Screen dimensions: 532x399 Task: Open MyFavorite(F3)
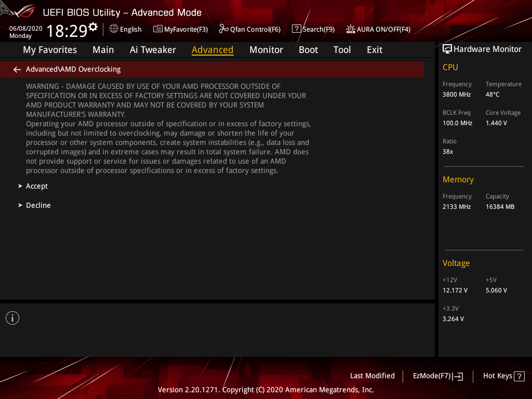pos(186,30)
